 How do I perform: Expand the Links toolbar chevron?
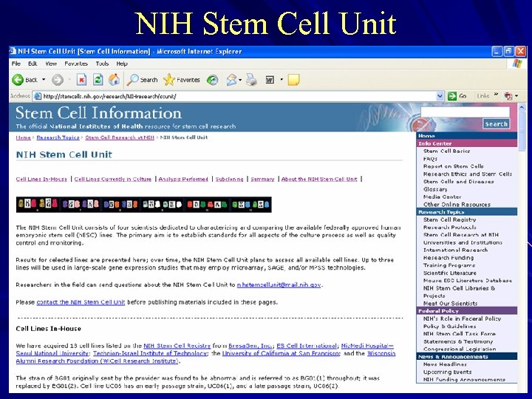pyautogui.click(x=496, y=95)
